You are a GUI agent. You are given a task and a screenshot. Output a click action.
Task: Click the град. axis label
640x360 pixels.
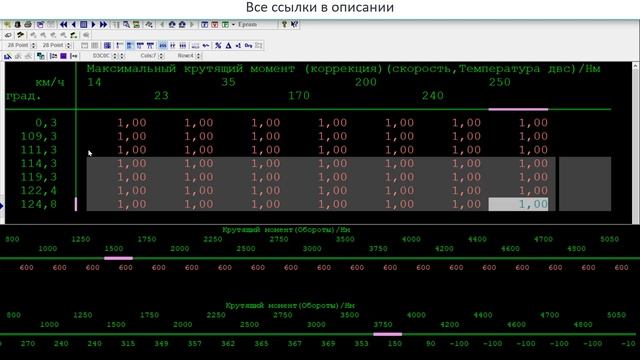[24, 96]
